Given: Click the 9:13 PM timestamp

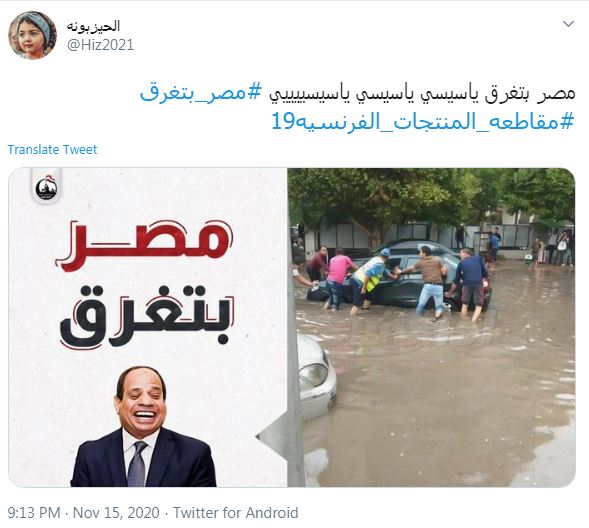Looking at the screenshot, I should click(x=34, y=513).
